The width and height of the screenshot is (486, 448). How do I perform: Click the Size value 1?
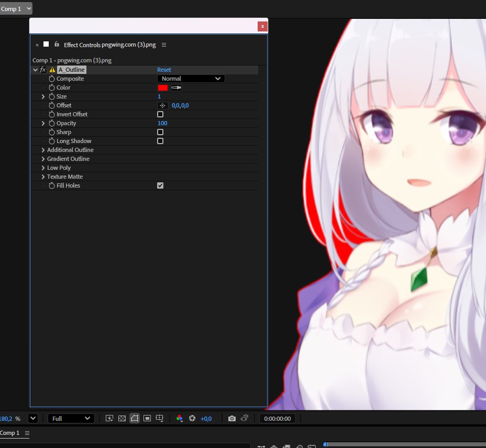tap(159, 97)
